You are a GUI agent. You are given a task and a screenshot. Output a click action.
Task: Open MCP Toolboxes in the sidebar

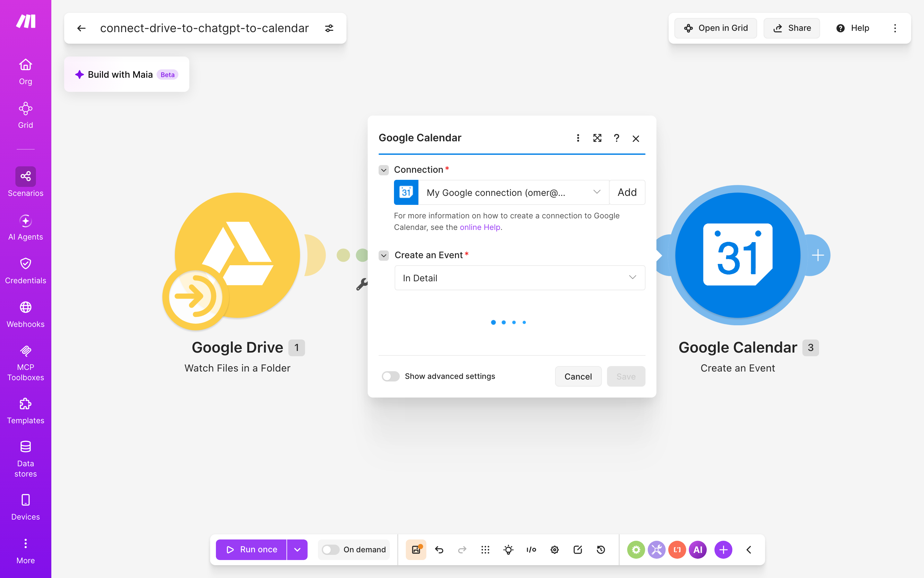(x=26, y=363)
